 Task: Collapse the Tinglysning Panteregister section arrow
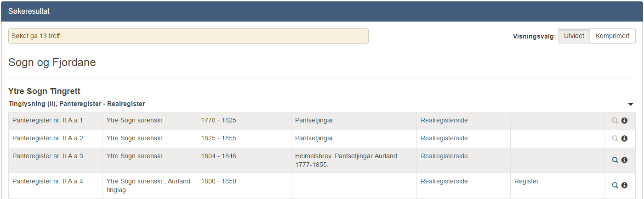point(631,105)
